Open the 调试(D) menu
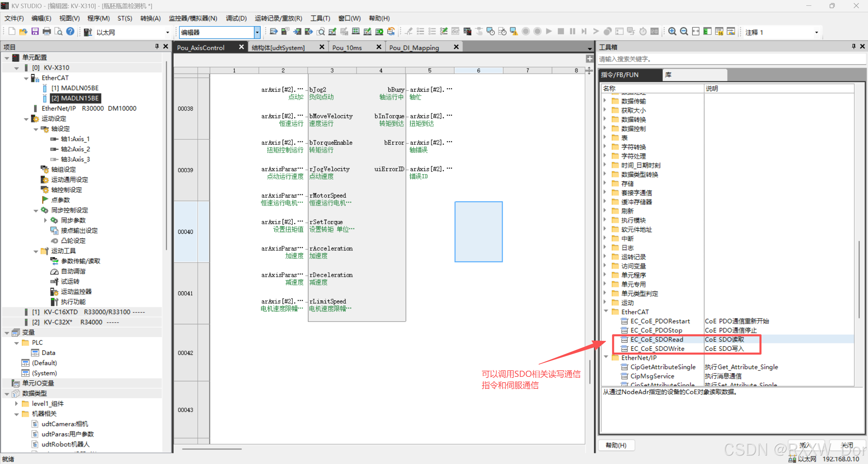 pos(236,18)
